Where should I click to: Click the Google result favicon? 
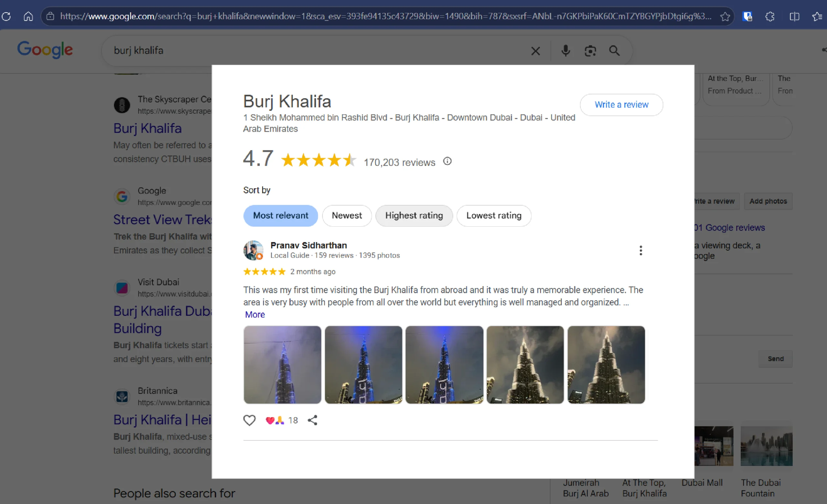[122, 196]
